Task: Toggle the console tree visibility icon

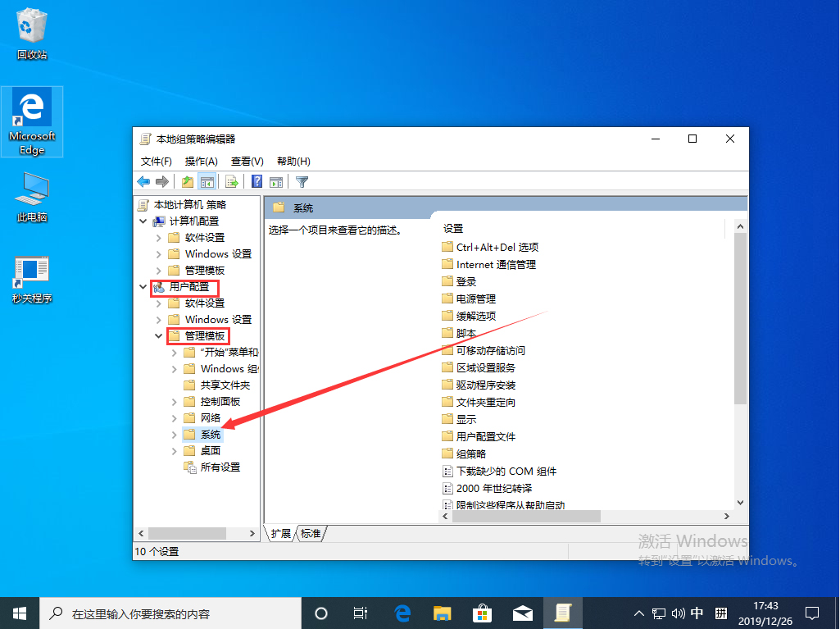Action: [x=207, y=181]
